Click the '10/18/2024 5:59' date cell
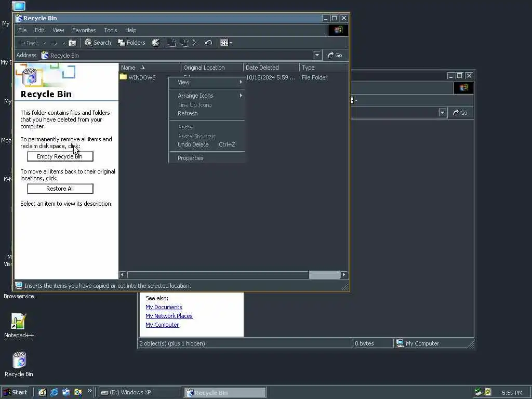532x399 pixels. [x=270, y=77]
